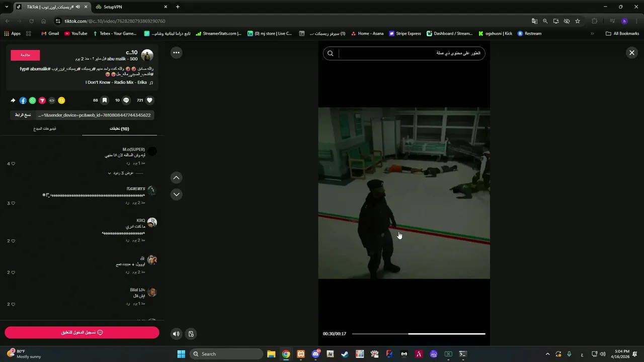The image size is (644, 362).
Task: Go to the next video
Action: coord(176,194)
